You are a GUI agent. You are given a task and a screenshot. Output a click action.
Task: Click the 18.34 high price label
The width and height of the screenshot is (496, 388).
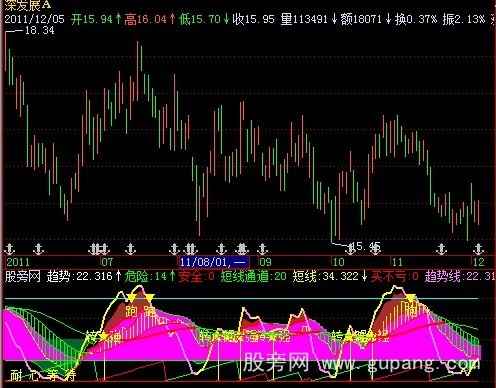click(39, 30)
